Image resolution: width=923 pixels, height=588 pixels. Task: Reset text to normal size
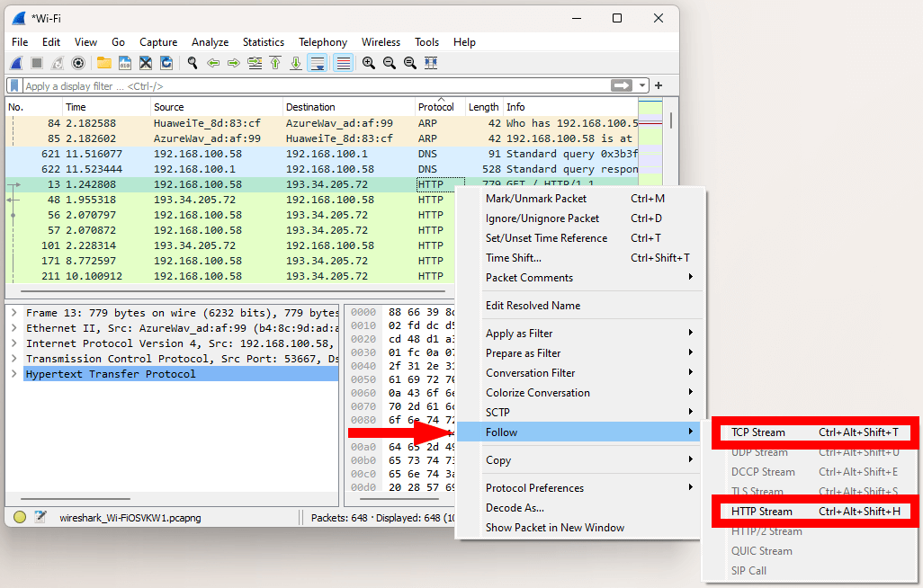tap(410, 63)
